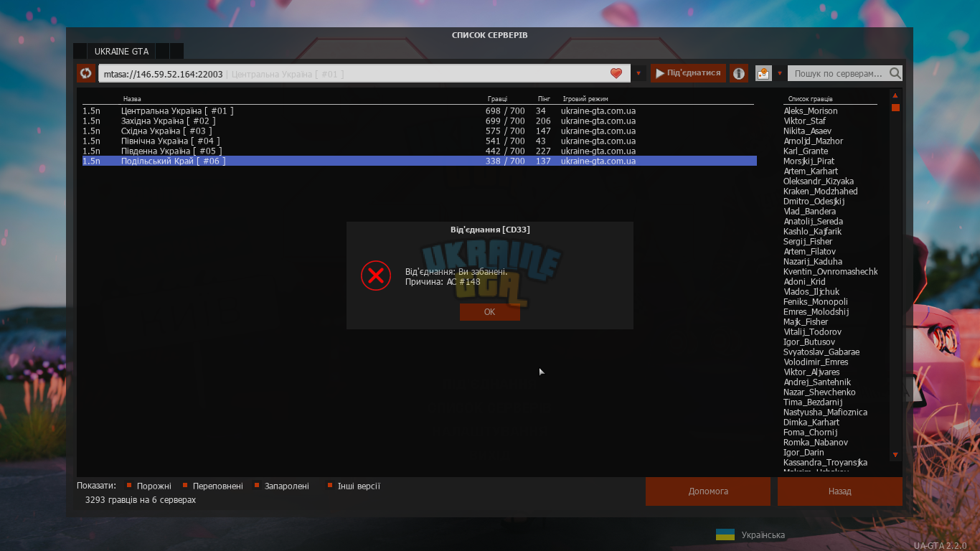This screenshot has width=980, height=551.
Task: Select server Південна Україна [ #05 ]
Action: tap(420, 151)
